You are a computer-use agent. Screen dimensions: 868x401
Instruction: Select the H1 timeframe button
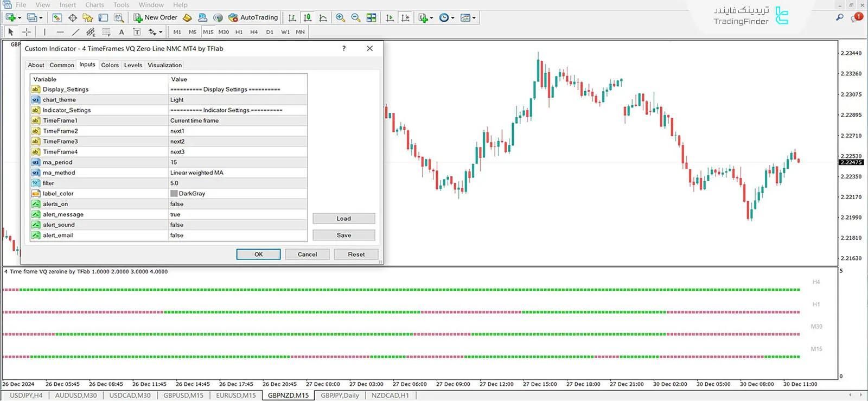click(239, 32)
